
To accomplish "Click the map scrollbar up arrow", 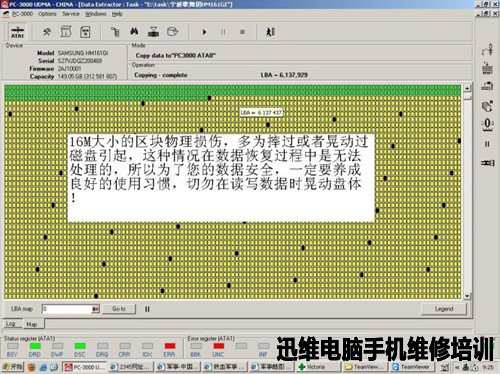I will click(467, 88).
